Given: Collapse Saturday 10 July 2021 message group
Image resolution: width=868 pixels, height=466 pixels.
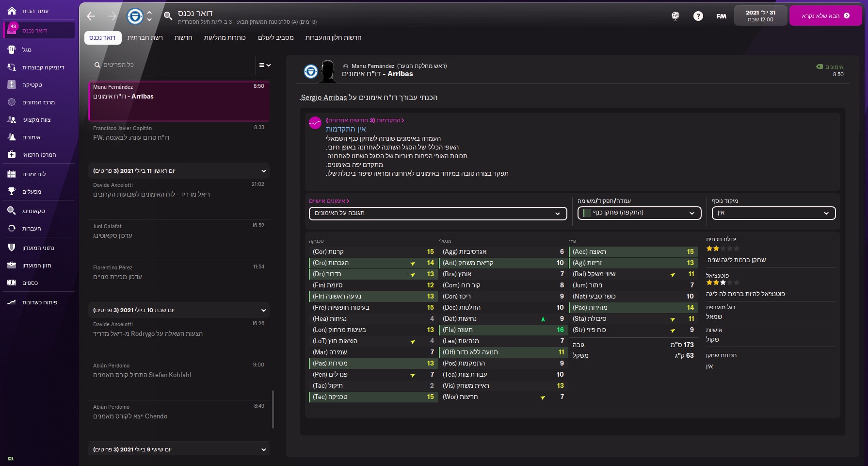Looking at the screenshot, I should pyautogui.click(x=264, y=310).
